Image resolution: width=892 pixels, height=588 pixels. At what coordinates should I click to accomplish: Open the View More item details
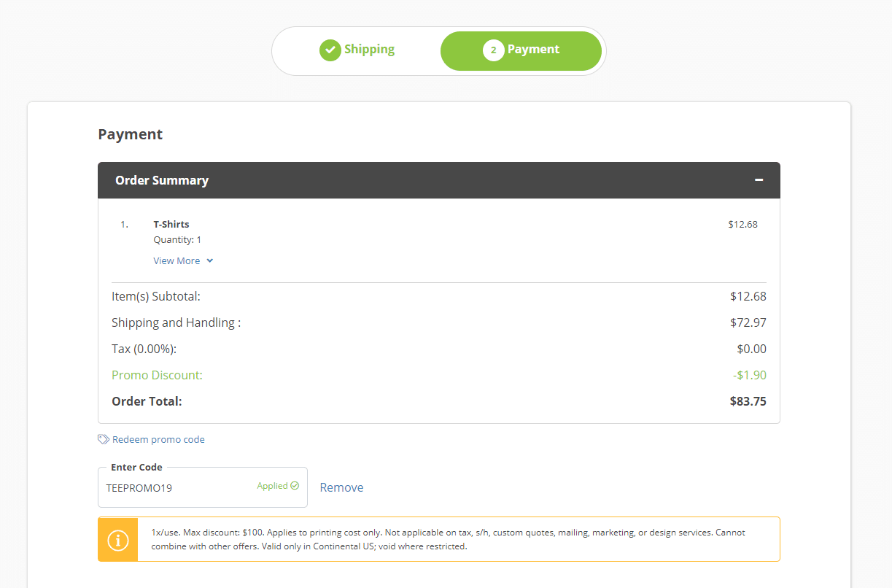(177, 260)
